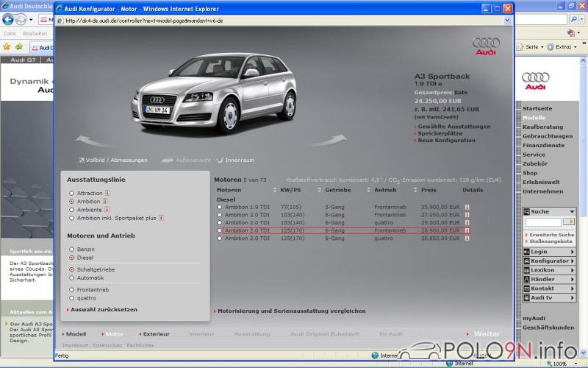Open Startseite in the right sidebar menu

click(x=537, y=108)
